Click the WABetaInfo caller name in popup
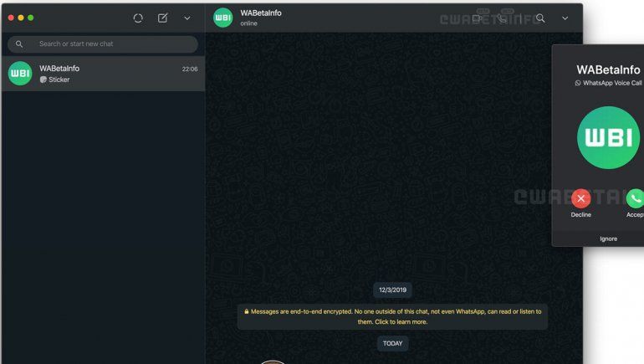The height and width of the screenshot is (364, 644). click(x=608, y=69)
